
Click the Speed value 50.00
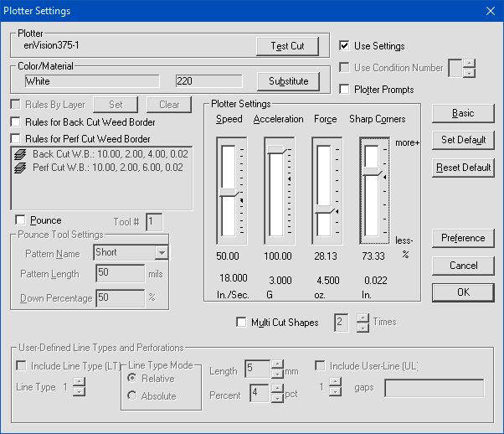coord(228,256)
